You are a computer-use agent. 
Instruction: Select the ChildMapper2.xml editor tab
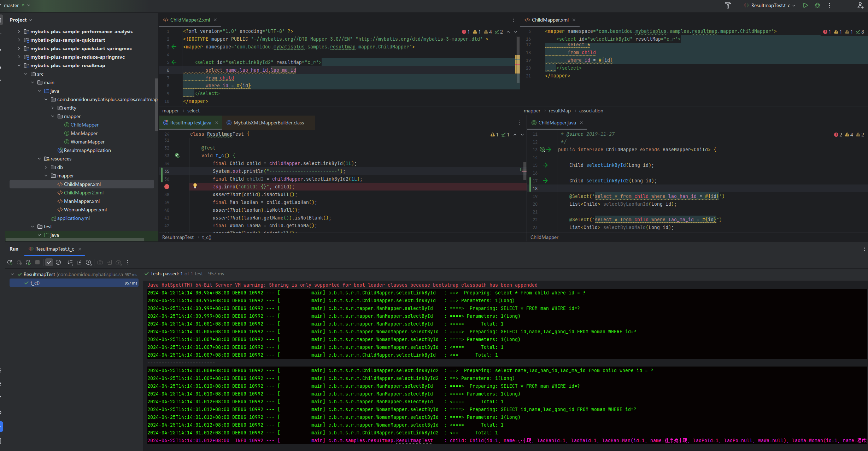(x=190, y=20)
